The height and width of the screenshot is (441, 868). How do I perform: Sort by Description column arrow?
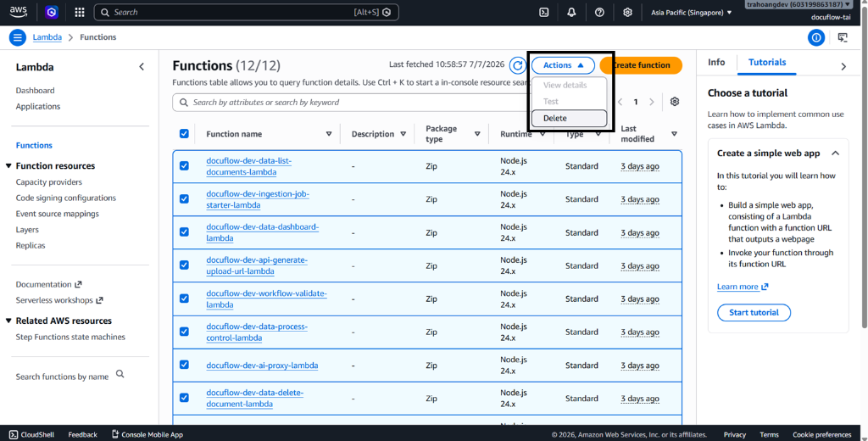coord(403,134)
